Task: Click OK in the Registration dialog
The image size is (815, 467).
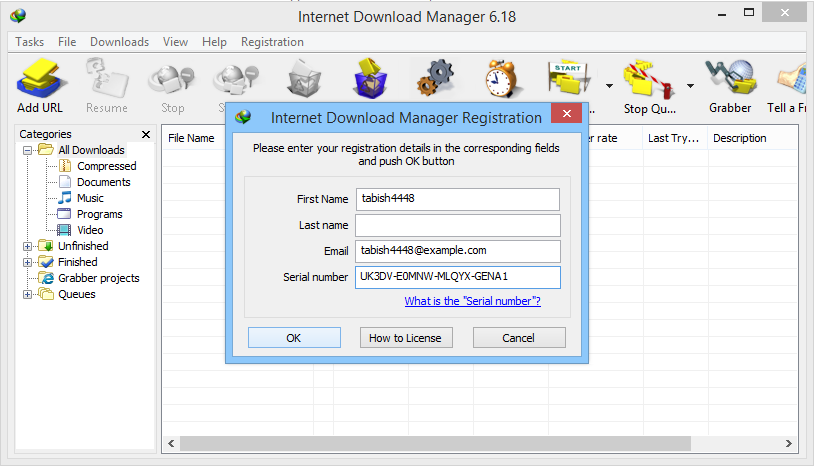Action: [294, 338]
